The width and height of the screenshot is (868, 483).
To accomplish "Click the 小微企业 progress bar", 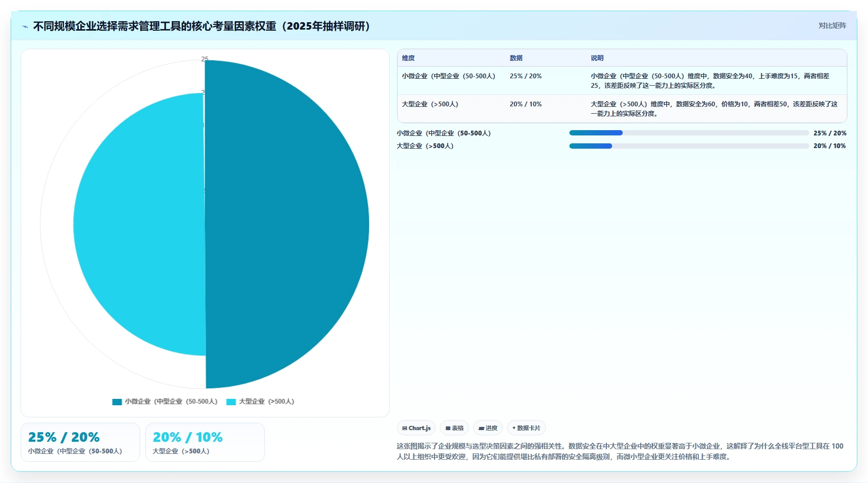I will 689,133.
